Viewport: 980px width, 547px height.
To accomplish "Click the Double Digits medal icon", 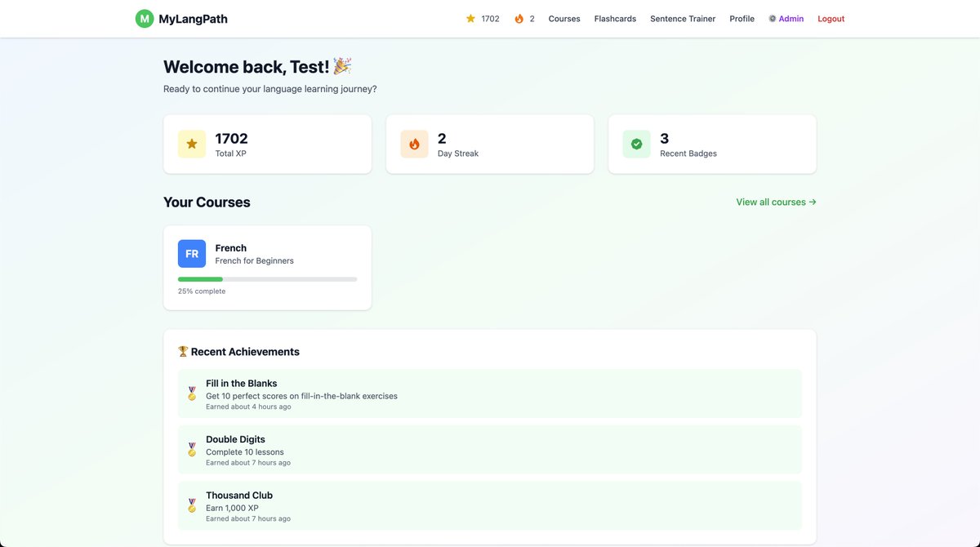I will click(x=192, y=450).
